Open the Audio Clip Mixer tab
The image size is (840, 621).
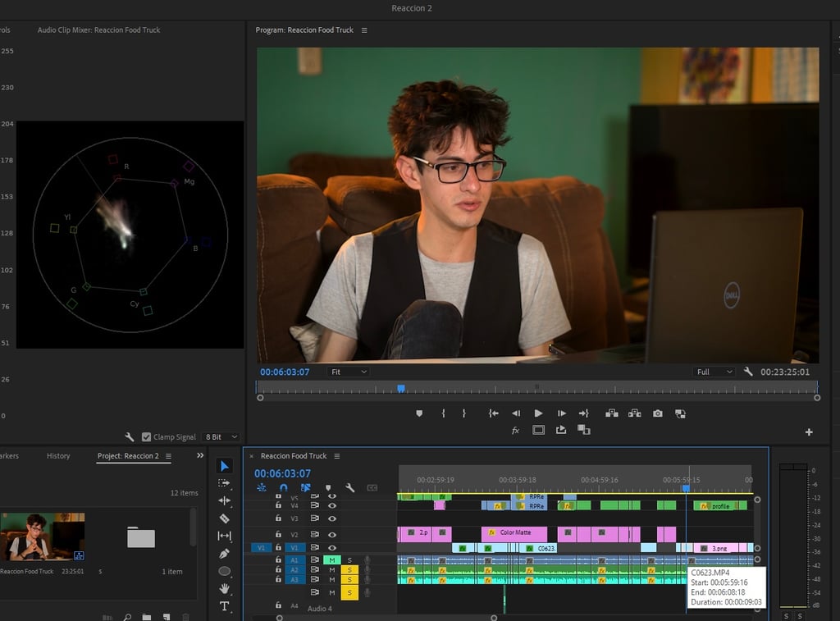coord(98,30)
